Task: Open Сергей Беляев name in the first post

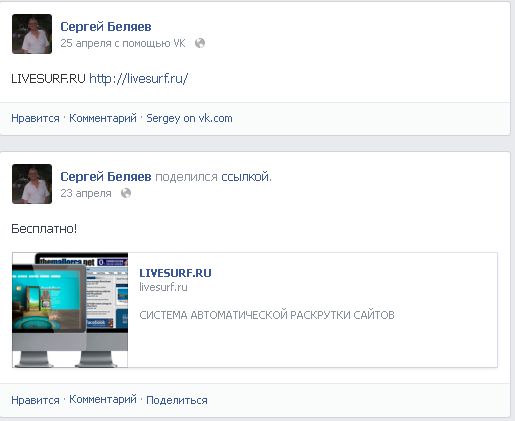Action: [106, 27]
